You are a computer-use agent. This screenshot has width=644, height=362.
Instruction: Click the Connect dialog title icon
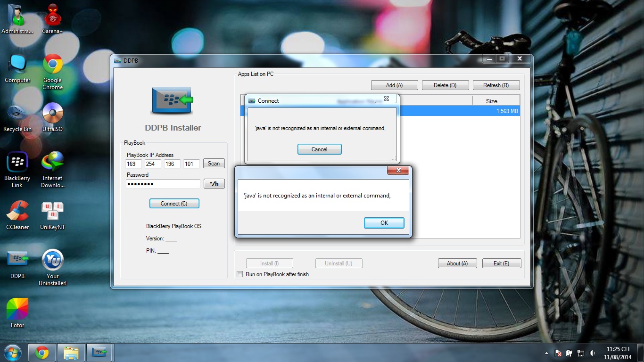(252, 101)
